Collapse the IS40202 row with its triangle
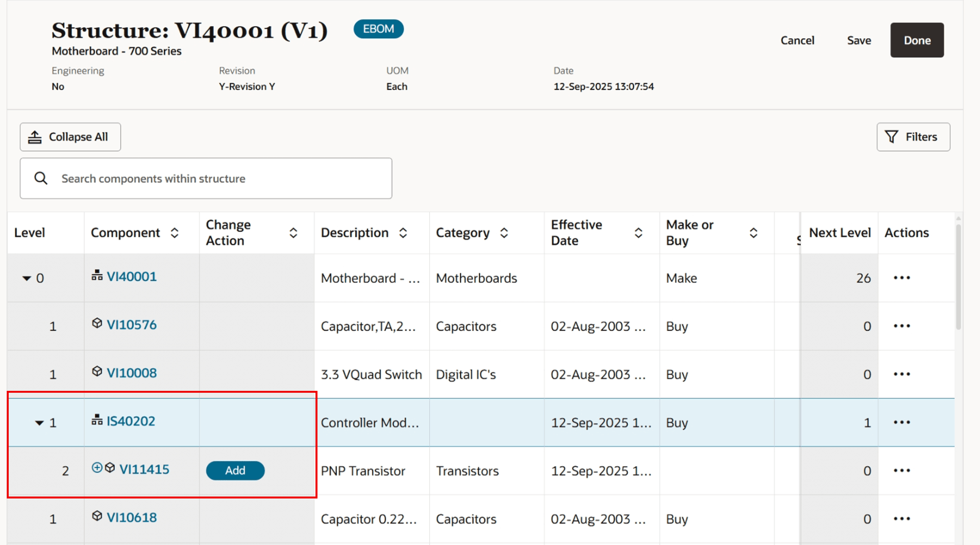 pos(38,422)
